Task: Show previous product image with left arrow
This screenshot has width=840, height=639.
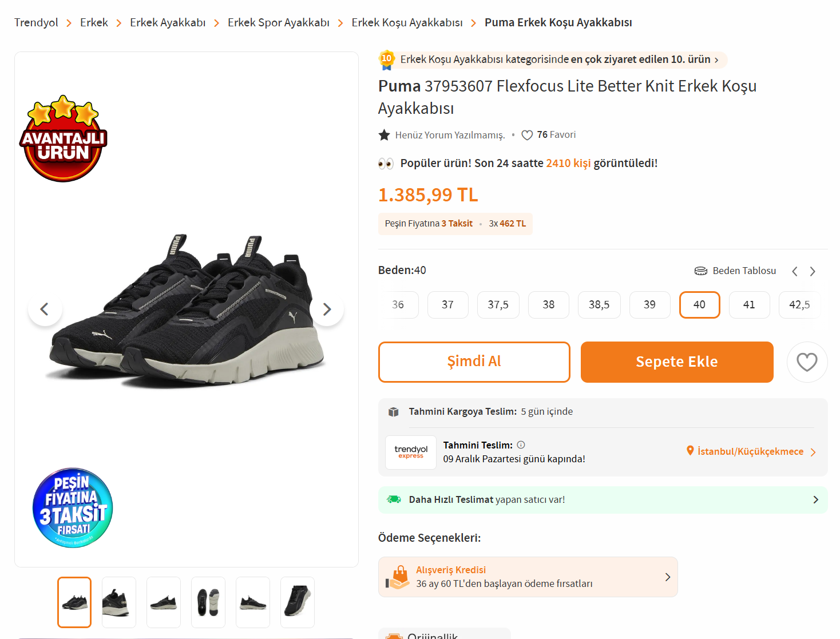Action: pos(45,309)
